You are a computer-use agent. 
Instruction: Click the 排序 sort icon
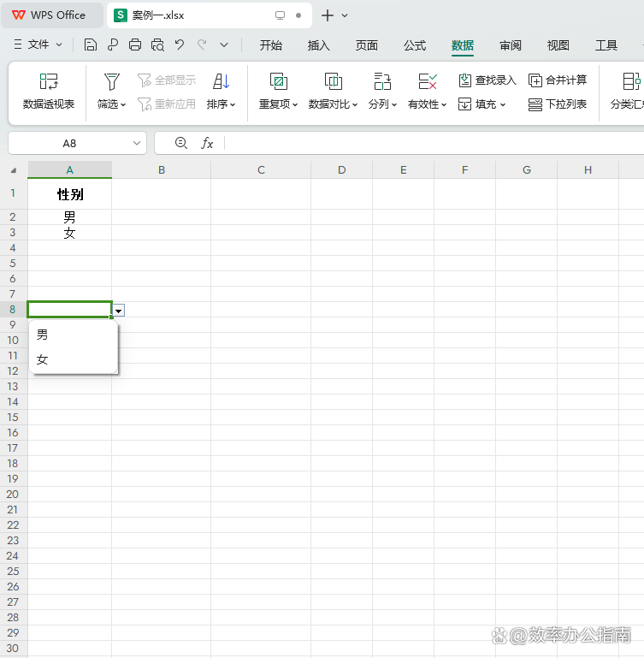[x=221, y=81]
